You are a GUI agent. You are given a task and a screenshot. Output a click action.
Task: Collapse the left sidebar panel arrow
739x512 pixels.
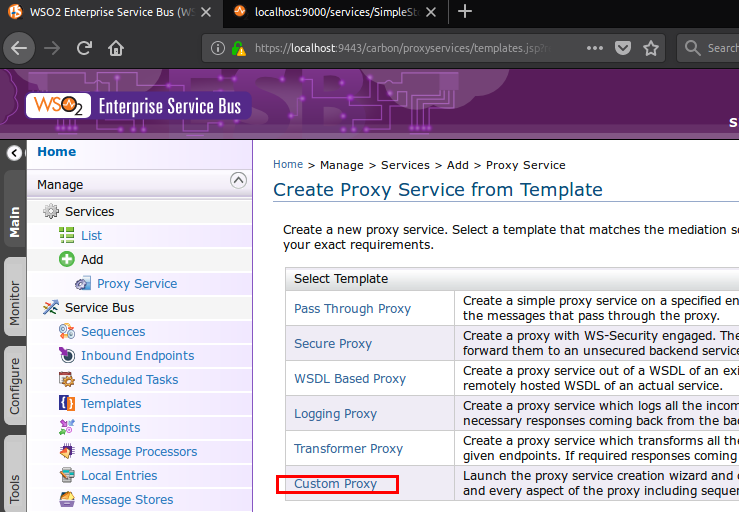point(14,153)
